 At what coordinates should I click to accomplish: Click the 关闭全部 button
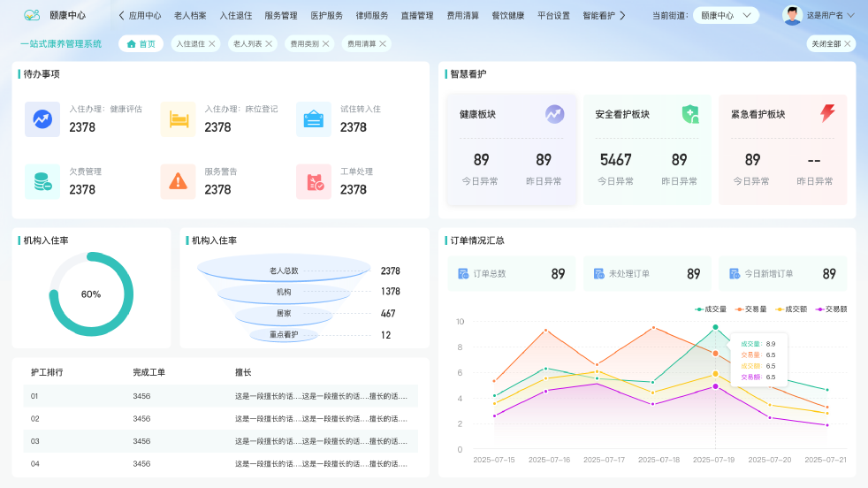click(x=831, y=43)
